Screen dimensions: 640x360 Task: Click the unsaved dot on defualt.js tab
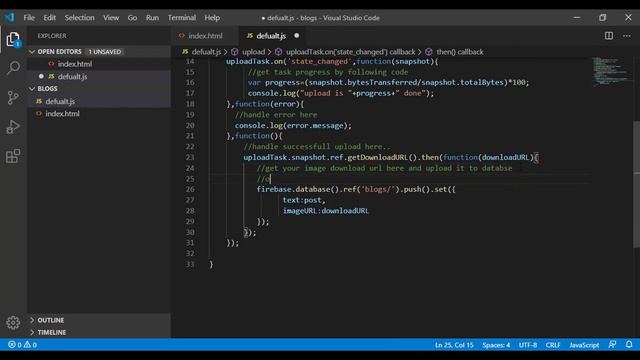(x=297, y=36)
